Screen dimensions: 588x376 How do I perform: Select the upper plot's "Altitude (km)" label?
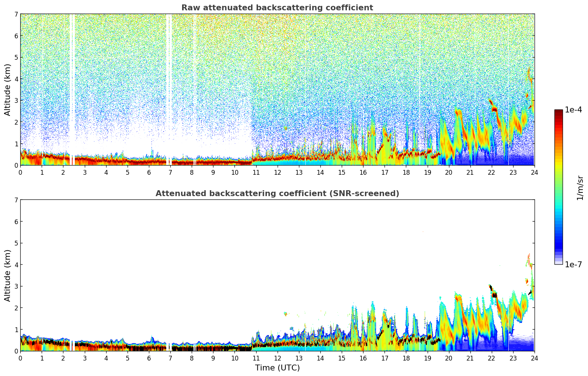[8, 90]
